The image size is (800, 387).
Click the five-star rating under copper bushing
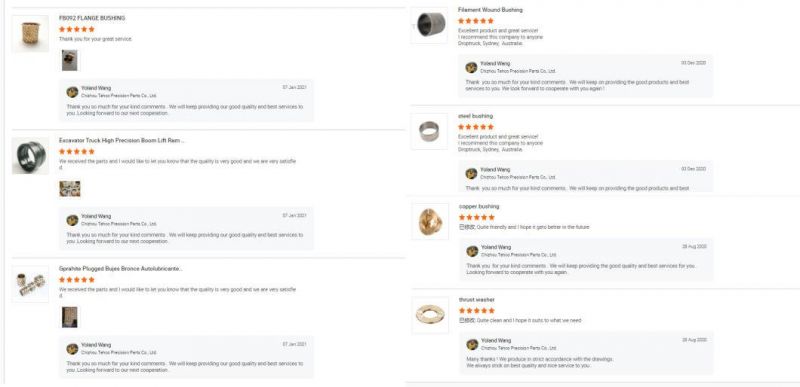pos(477,217)
